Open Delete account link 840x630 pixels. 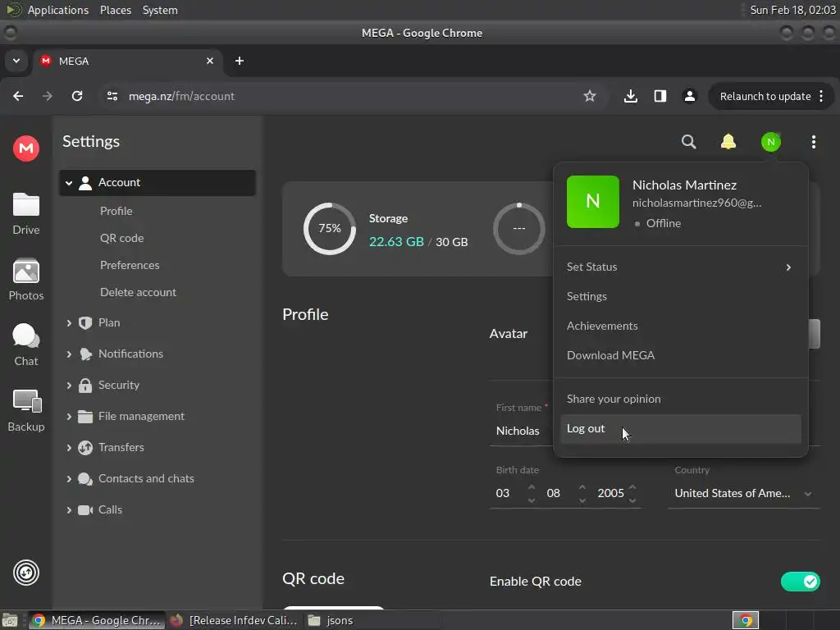coord(138,293)
